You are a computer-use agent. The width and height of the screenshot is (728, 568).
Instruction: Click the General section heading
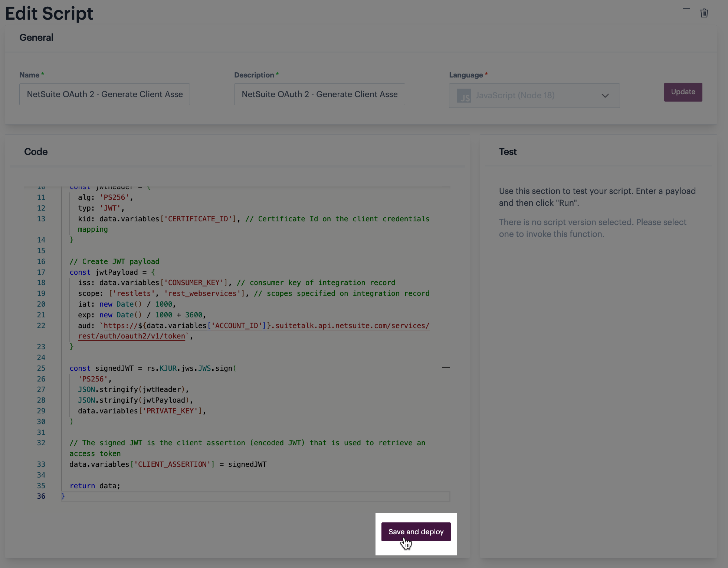[36, 37]
